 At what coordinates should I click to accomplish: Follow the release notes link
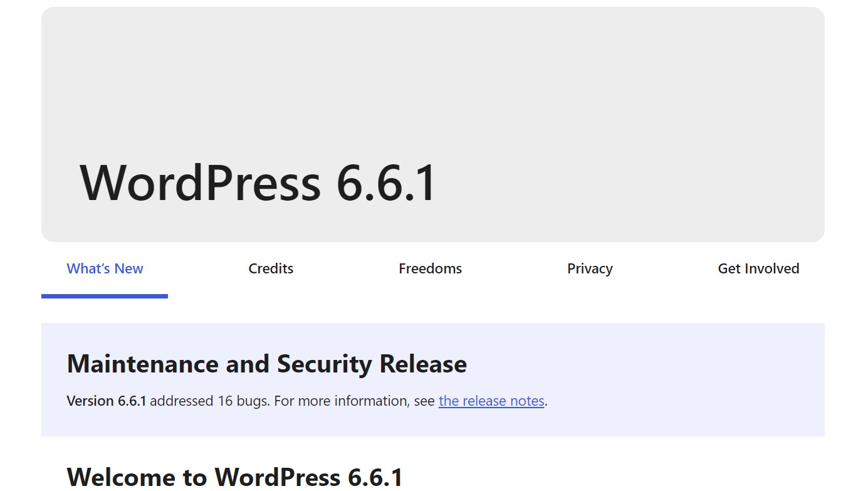491,401
